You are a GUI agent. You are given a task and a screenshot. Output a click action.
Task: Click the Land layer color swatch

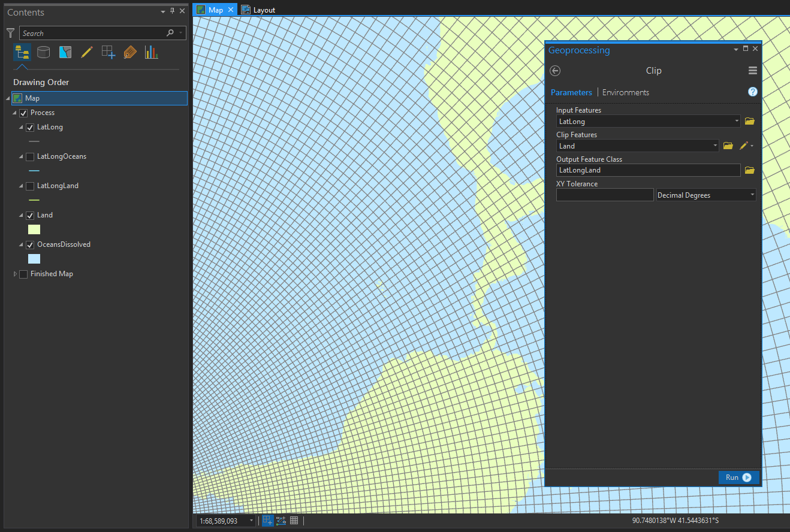point(34,229)
